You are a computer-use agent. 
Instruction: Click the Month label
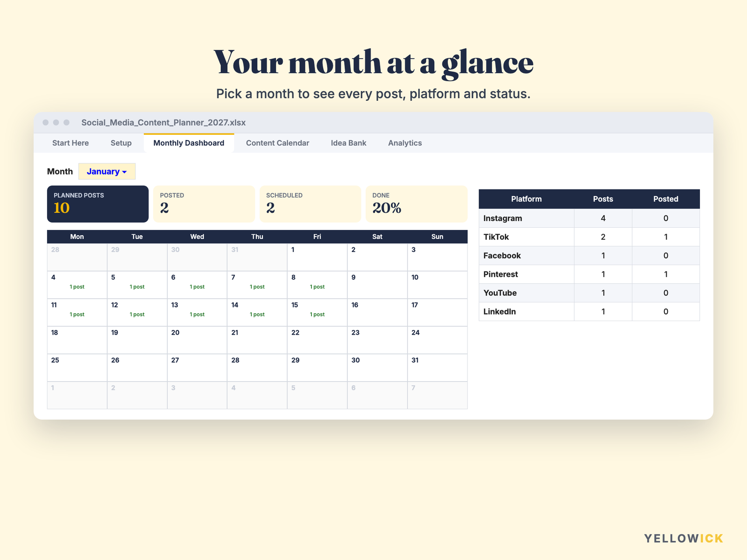click(x=60, y=171)
